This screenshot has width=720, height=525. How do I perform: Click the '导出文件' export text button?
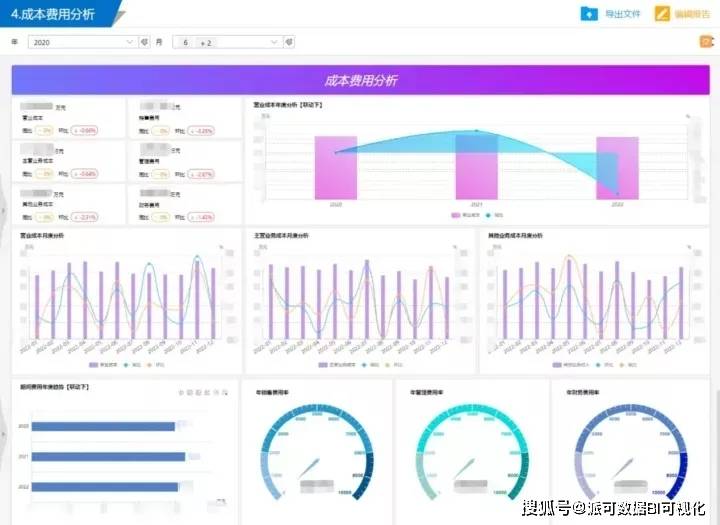tap(622, 14)
